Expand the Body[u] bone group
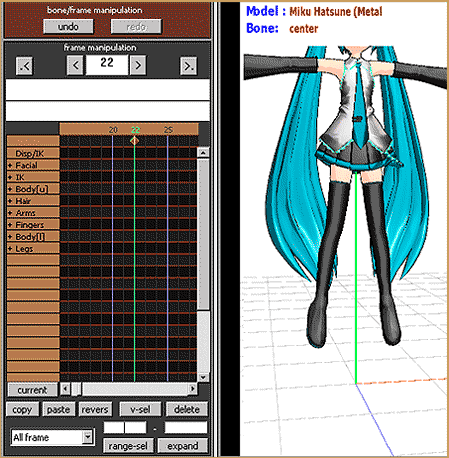The height and width of the screenshot is (458, 449). coord(10,189)
